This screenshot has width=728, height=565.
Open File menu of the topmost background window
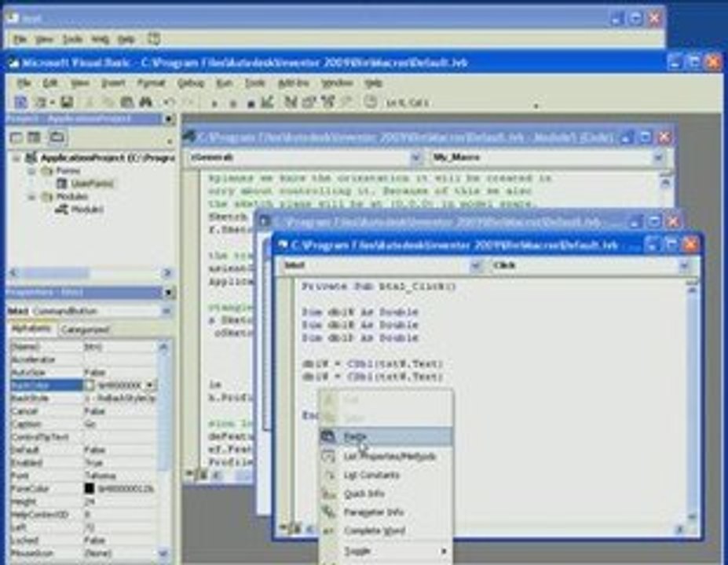tap(20, 39)
